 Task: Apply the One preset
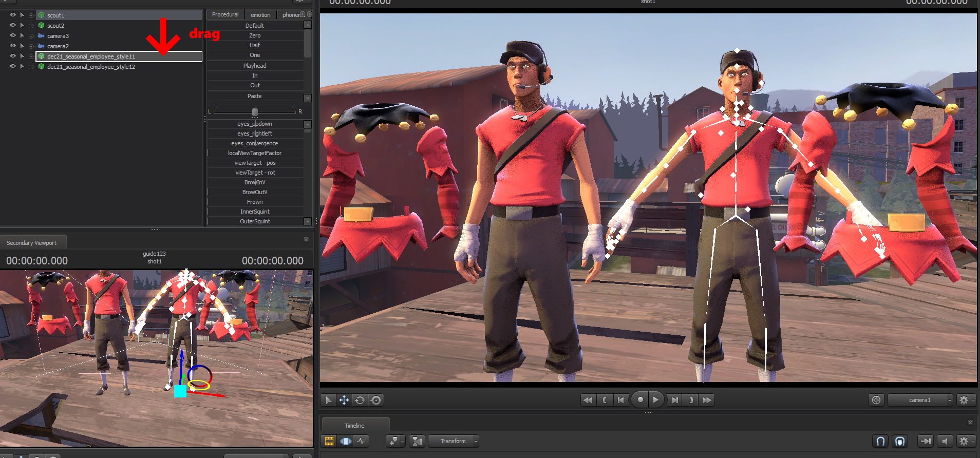tap(255, 55)
